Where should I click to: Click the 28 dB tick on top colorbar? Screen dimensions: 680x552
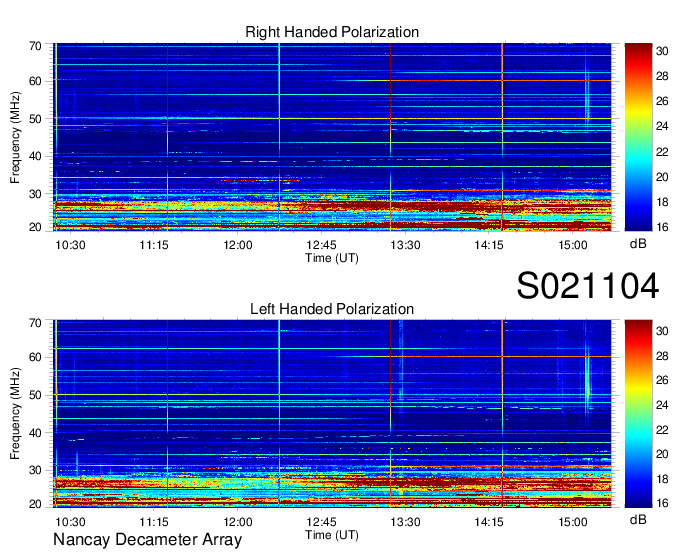point(662,76)
